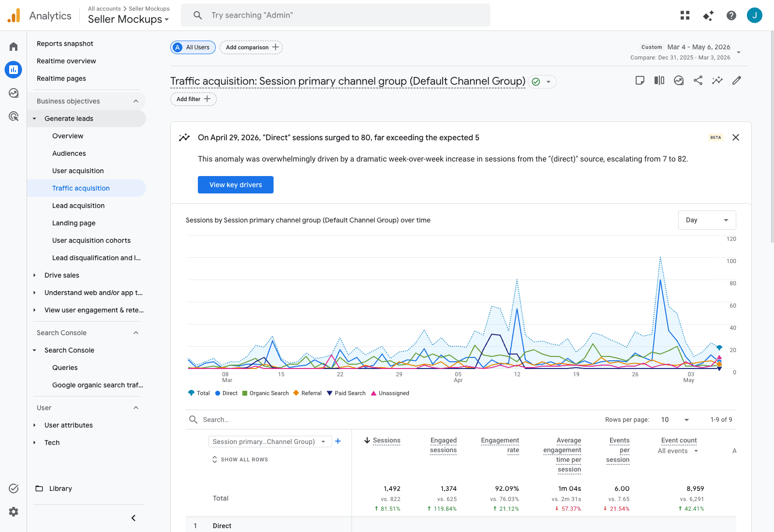The image size is (774, 532).
Task: Click View key drivers button
Action: point(236,185)
